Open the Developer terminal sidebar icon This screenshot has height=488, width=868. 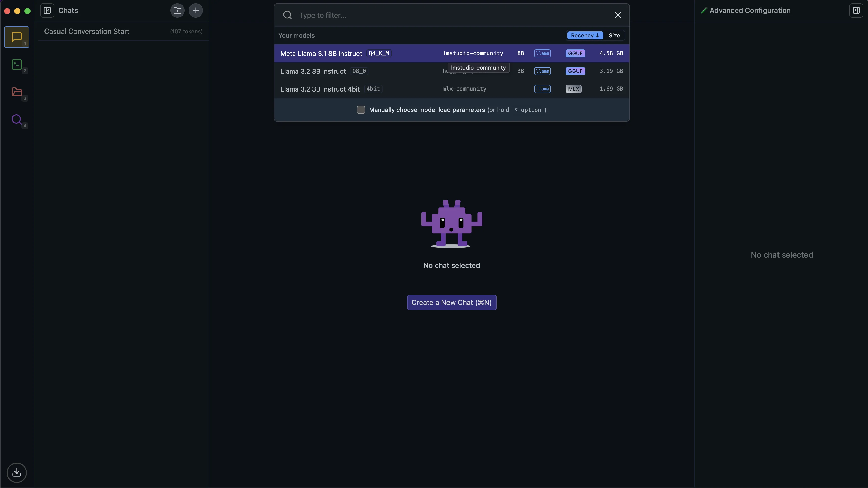pos(17,65)
